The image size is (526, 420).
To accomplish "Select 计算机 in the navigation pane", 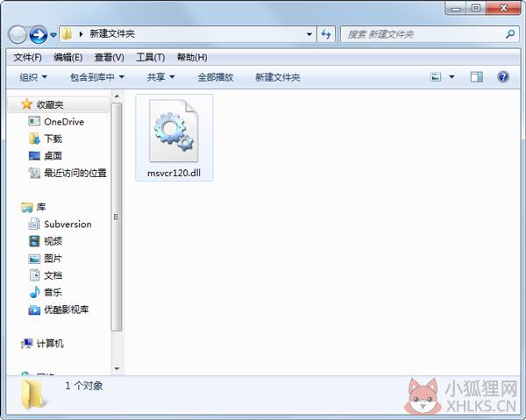I will coord(50,344).
